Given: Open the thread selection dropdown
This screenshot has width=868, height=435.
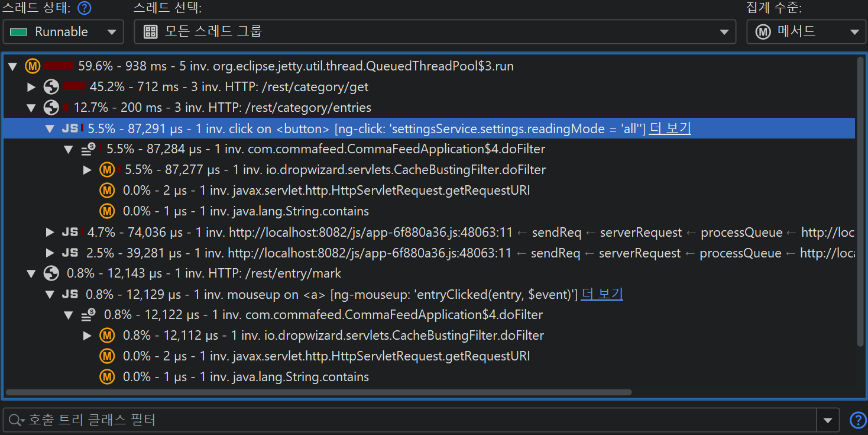Looking at the screenshot, I should pos(435,32).
